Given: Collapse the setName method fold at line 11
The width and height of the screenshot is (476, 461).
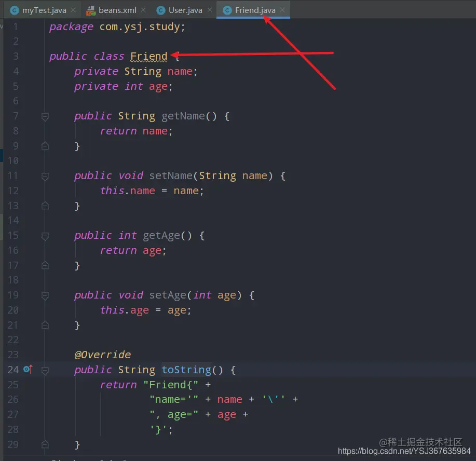Looking at the screenshot, I should tap(45, 176).
